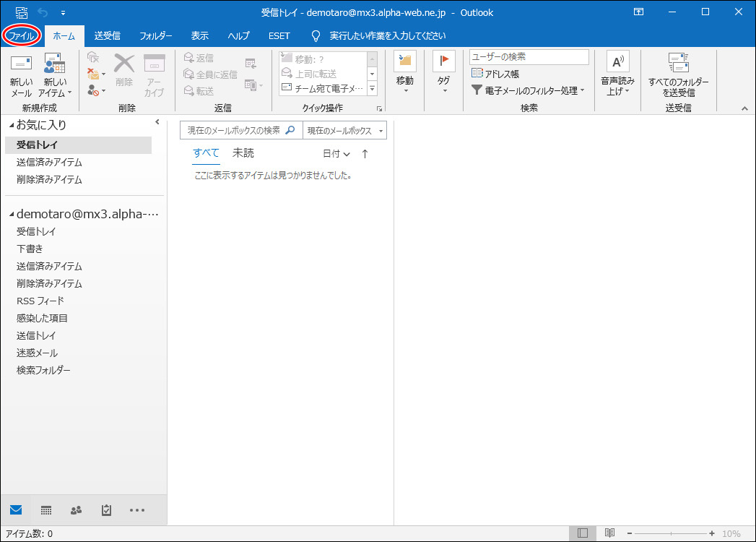Open the Tasks icon in bottom navigation

pos(107,510)
